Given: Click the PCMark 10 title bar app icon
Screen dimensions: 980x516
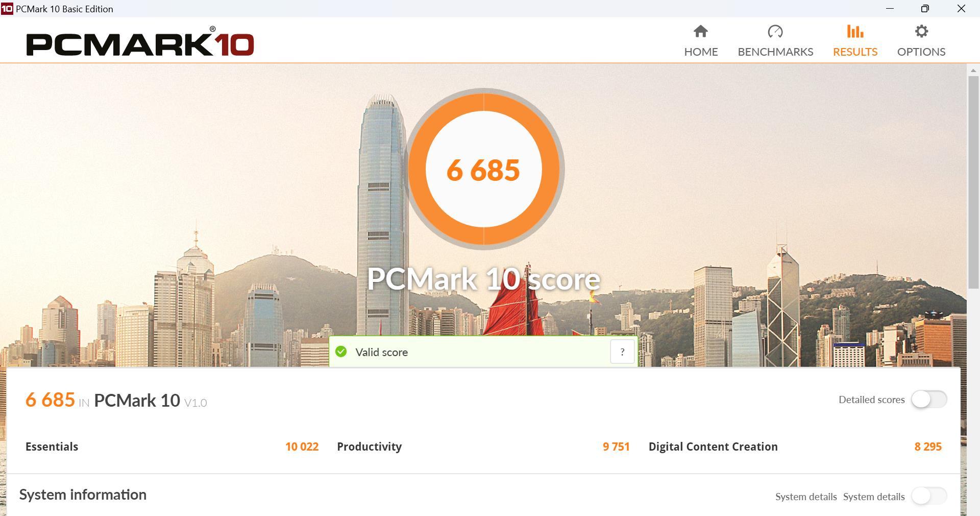Looking at the screenshot, I should 7,9.
